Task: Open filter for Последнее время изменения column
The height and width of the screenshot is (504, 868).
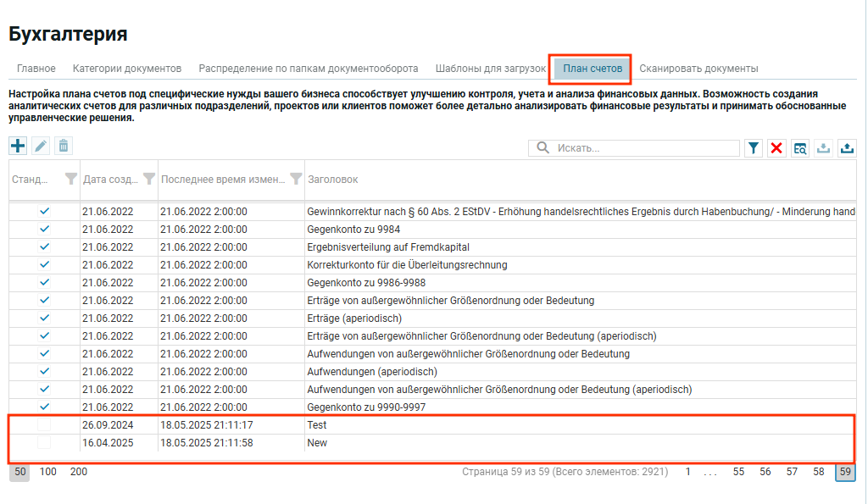Action: [295, 179]
